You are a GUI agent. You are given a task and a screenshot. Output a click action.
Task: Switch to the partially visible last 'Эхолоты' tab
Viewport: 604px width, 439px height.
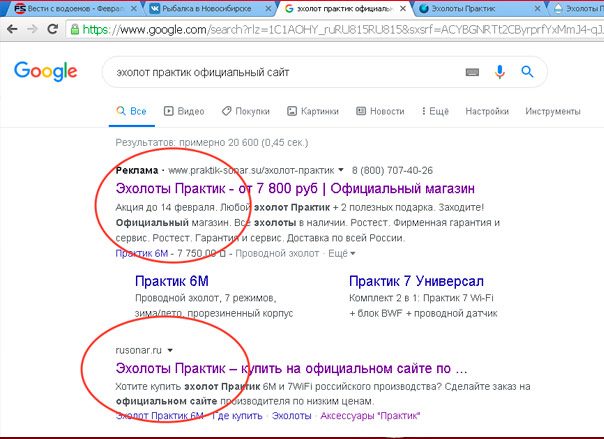click(x=579, y=8)
